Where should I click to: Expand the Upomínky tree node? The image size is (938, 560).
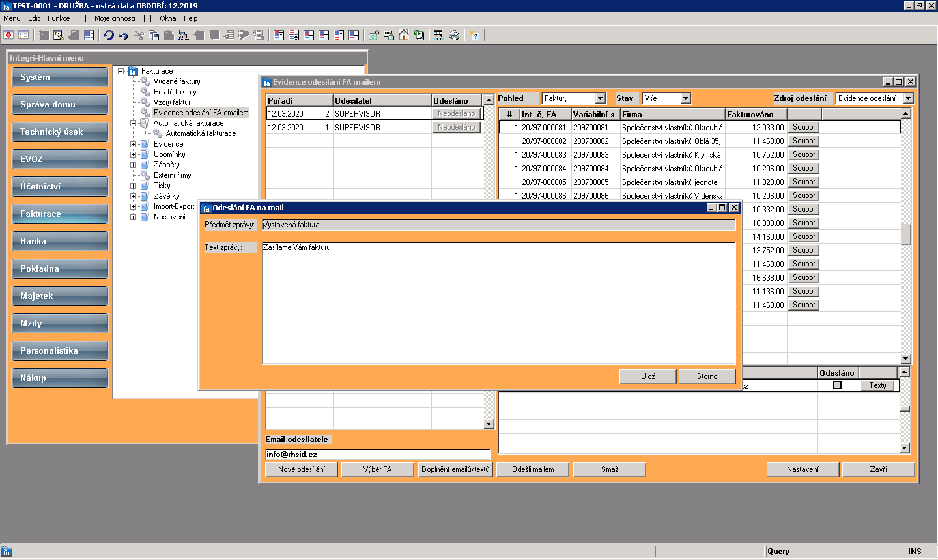(x=134, y=154)
